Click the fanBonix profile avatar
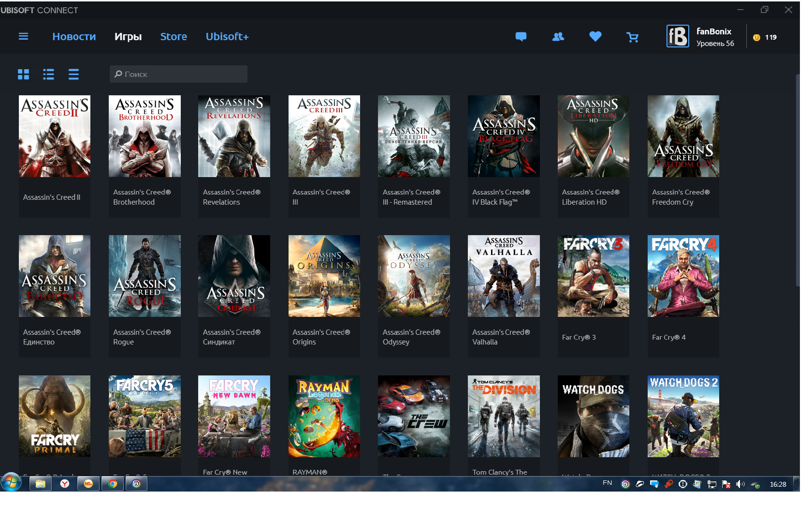 [678, 36]
